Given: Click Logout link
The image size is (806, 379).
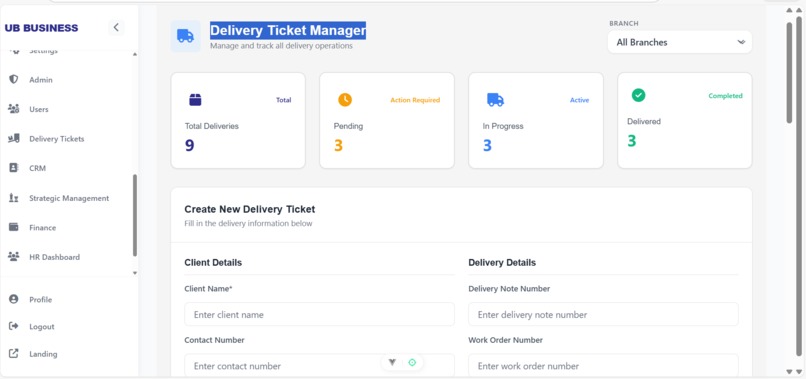Looking at the screenshot, I should [x=42, y=327].
